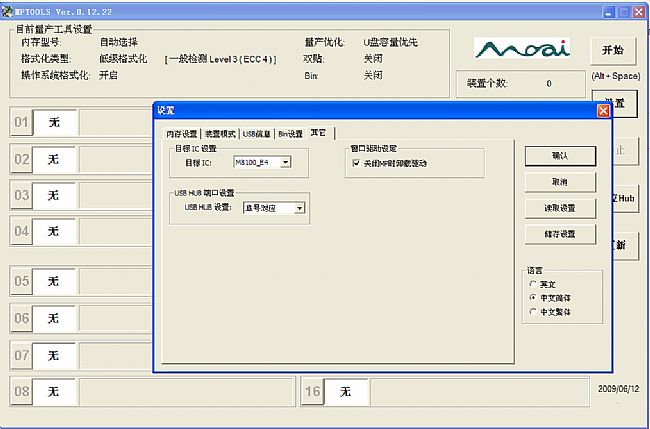Click the MPTOOLS app icon in title bar
The height and width of the screenshot is (429, 650).
7,11
